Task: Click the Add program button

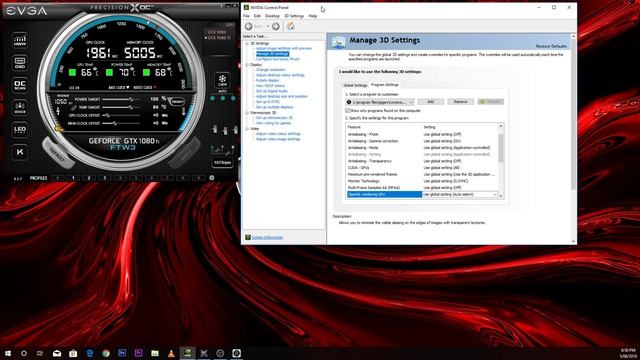Action: pyautogui.click(x=430, y=102)
